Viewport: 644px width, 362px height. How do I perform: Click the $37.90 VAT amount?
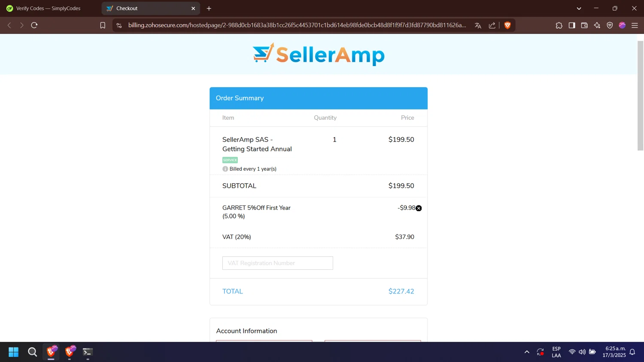404,237
